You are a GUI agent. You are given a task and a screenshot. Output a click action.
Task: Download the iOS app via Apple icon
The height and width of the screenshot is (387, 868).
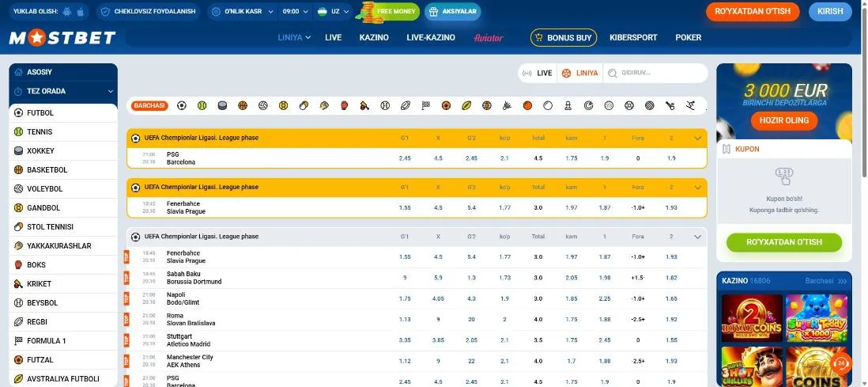[x=81, y=11]
